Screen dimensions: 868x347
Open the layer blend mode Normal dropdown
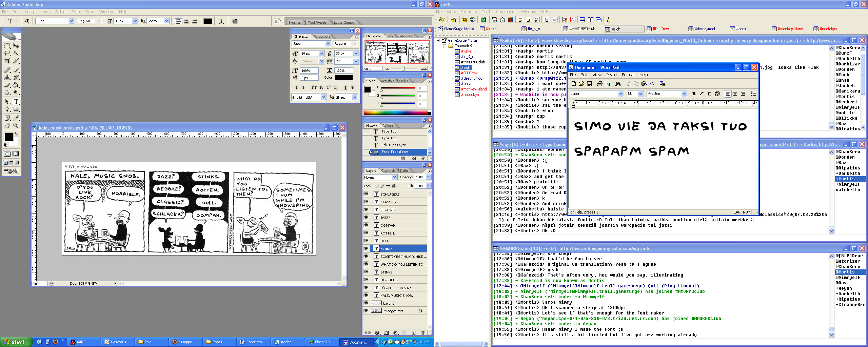tap(394, 177)
